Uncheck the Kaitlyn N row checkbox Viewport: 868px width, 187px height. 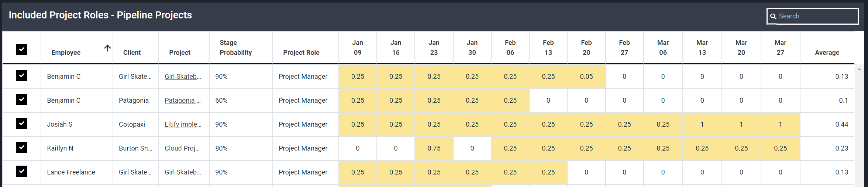[22, 147]
